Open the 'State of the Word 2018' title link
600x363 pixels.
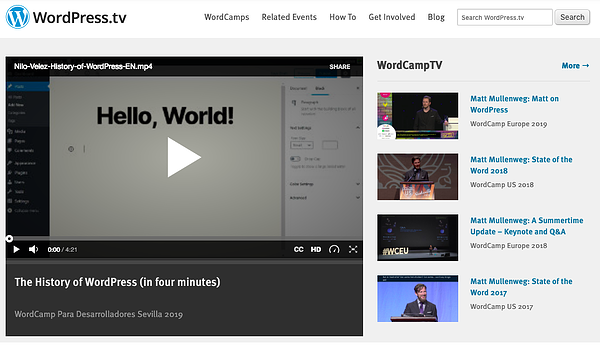tap(521, 165)
